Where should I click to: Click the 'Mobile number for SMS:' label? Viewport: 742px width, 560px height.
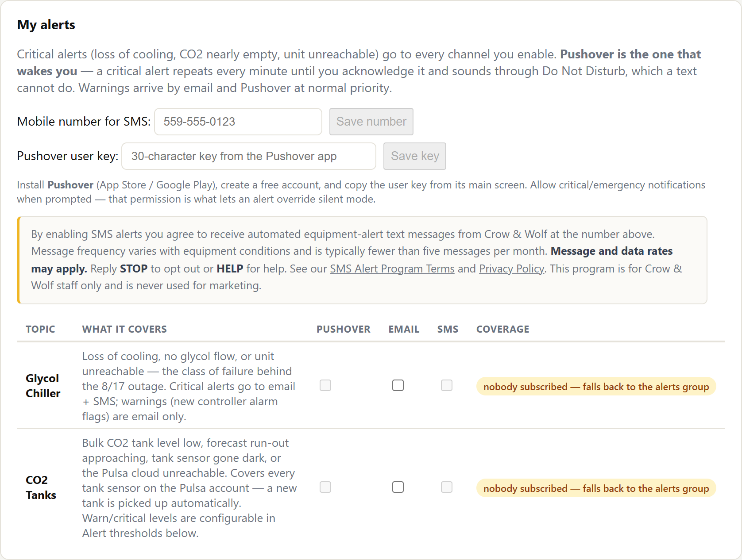point(84,121)
